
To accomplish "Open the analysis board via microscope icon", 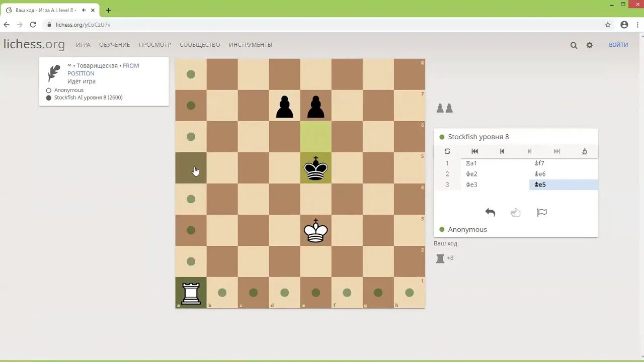I will tap(584, 151).
